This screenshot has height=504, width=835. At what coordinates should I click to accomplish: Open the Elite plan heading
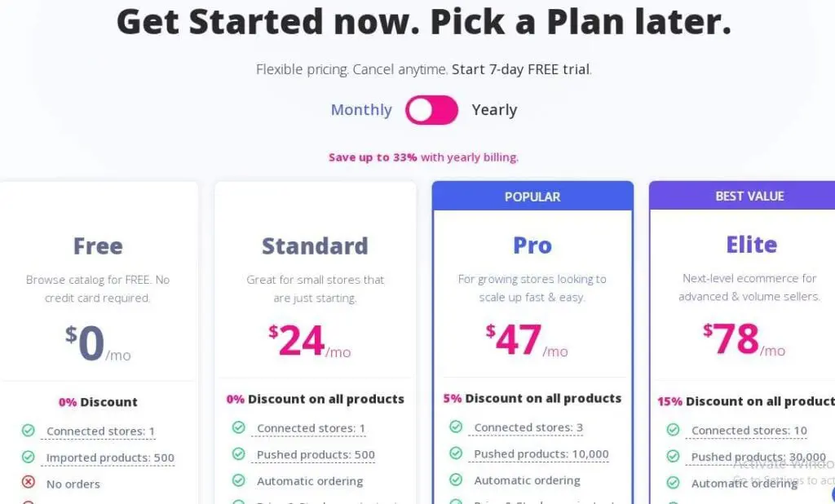tap(751, 245)
